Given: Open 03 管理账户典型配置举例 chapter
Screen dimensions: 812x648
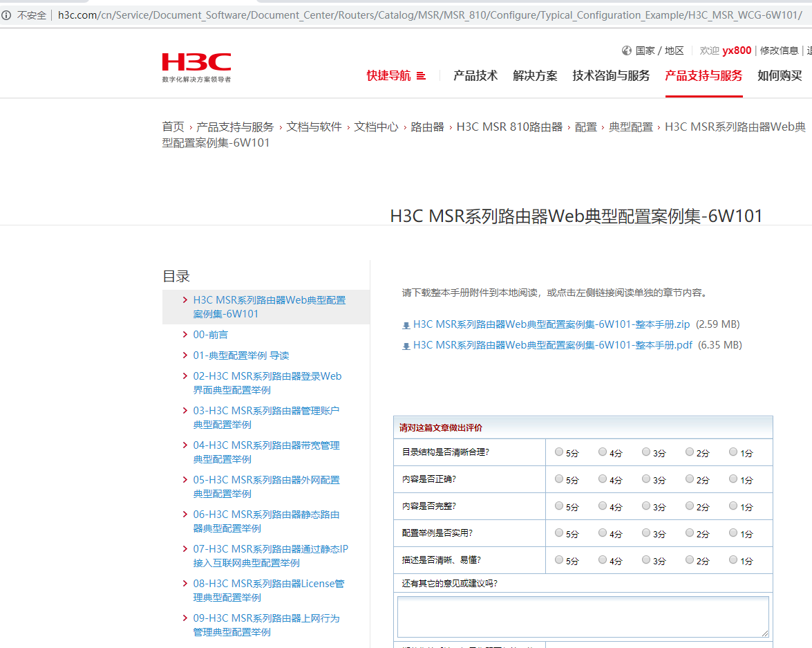Looking at the screenshot, I should pyautogui.click(x=266, y=418).
